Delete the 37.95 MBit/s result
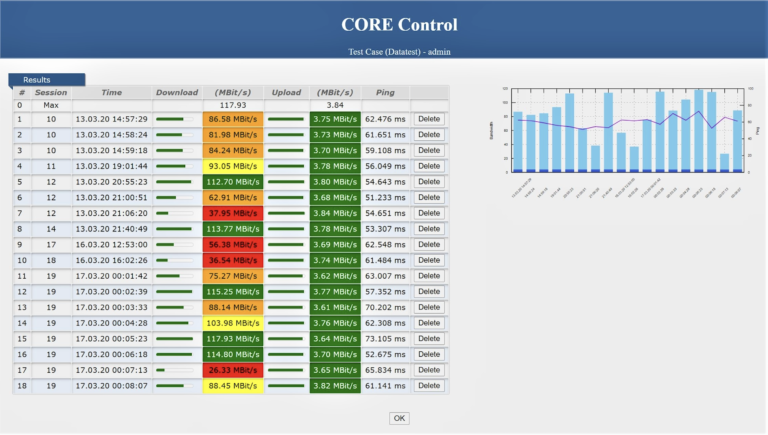768x435 pixels. (x=429, y=213)
